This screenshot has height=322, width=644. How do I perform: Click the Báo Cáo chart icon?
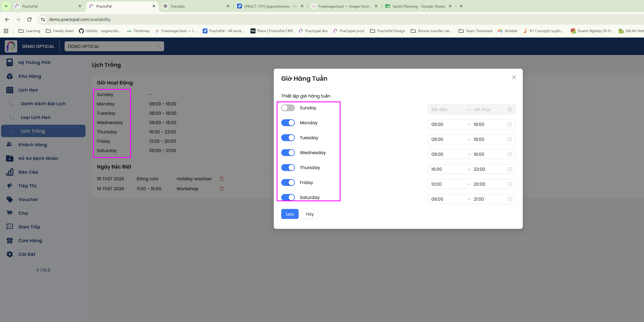(x=10, y=172)
